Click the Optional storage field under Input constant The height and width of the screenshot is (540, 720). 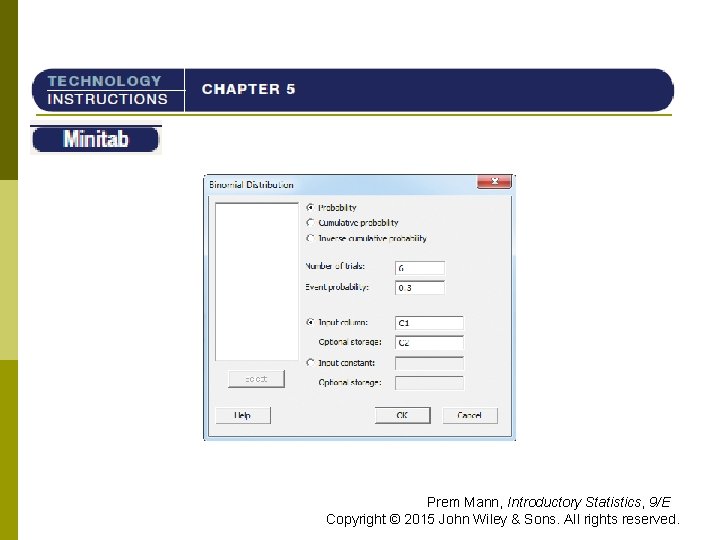pos(429,383)
